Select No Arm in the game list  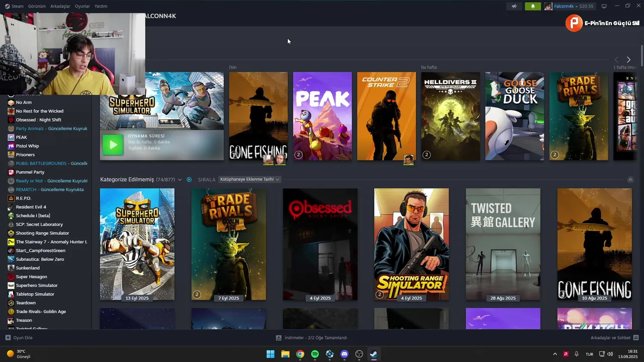[24, 103]
